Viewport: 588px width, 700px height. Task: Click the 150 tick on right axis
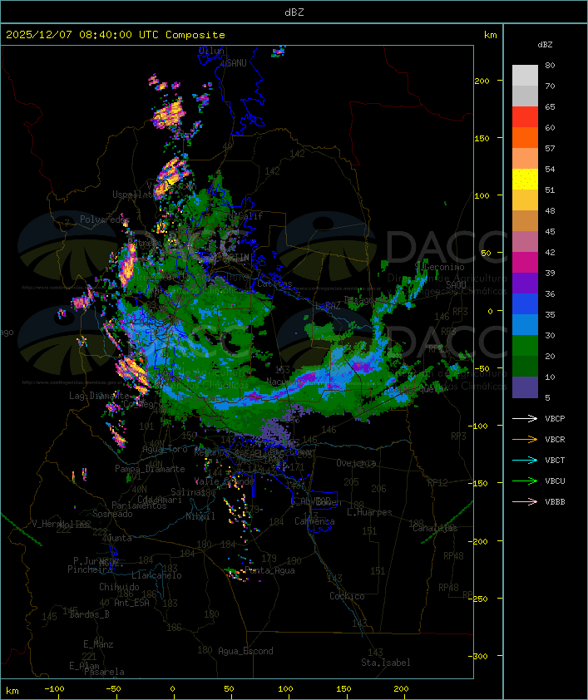[482, 138]
